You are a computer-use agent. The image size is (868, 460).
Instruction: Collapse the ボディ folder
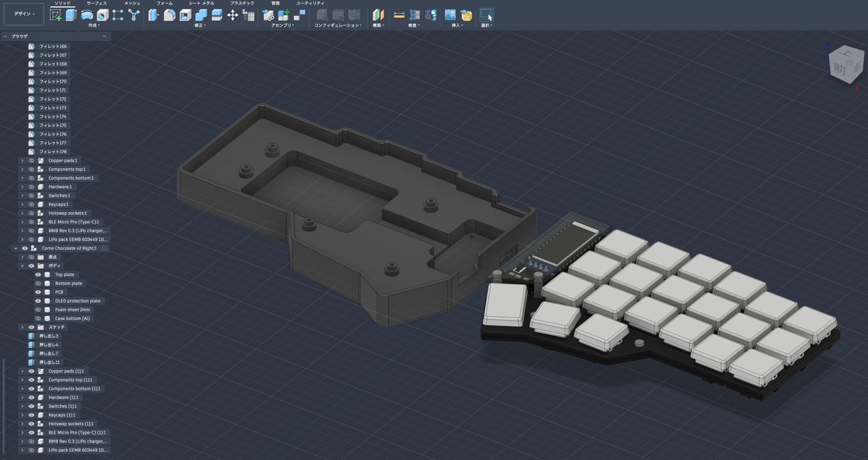pyautogui.click(x=22, y=266)
